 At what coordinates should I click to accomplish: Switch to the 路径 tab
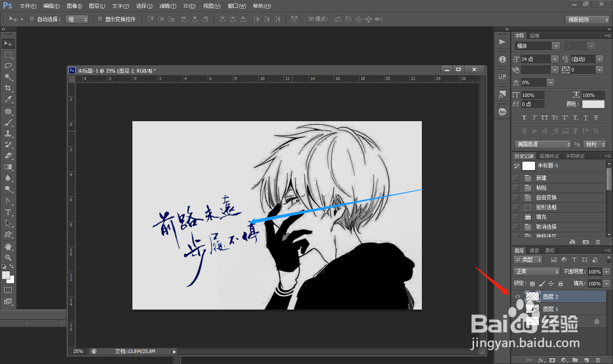coord(550,250)
